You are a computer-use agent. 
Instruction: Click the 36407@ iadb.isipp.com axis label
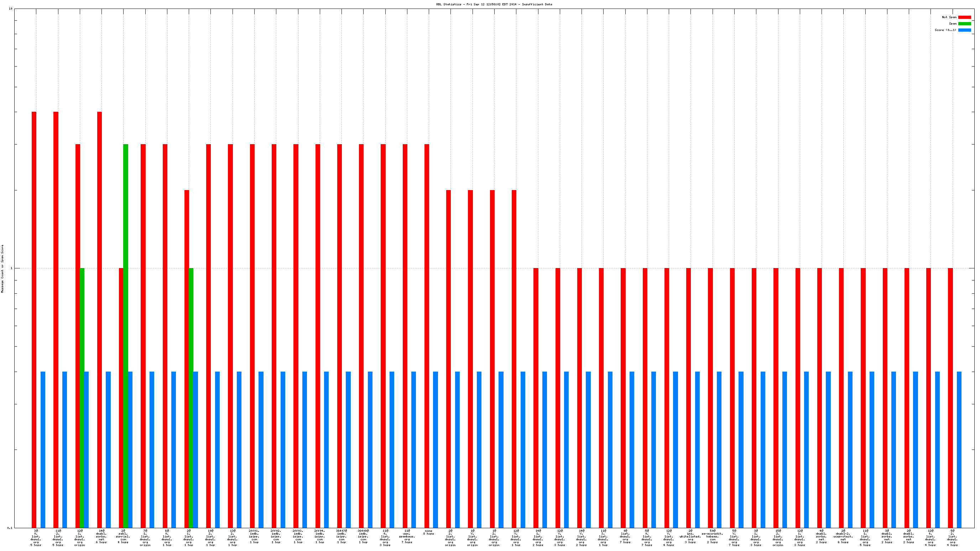tap(341, 536)
